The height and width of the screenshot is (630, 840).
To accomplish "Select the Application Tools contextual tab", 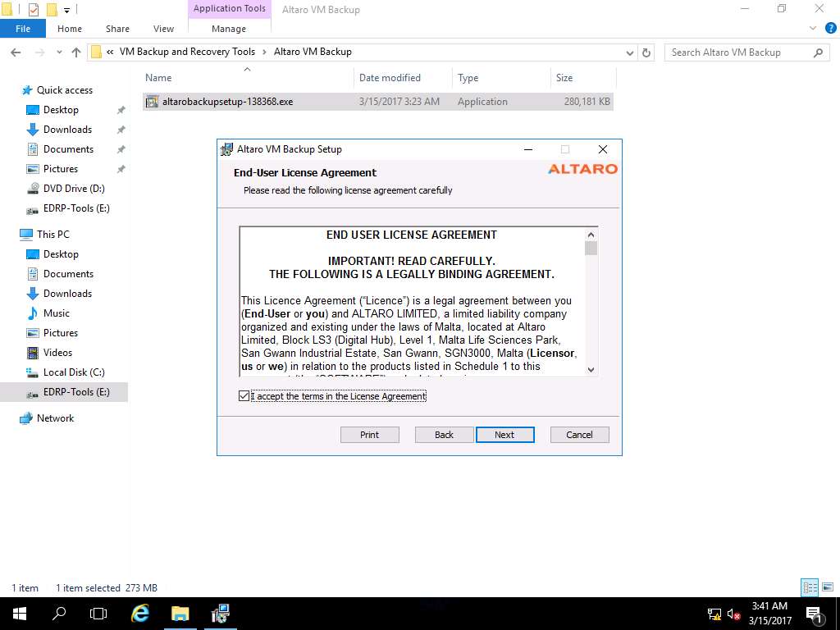I will (x=230, y=8).
